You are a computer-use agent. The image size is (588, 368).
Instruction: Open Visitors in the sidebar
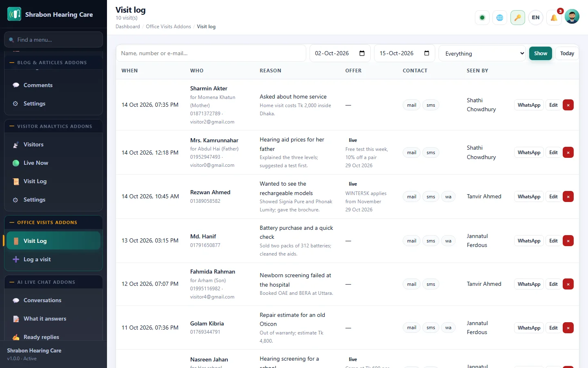coord(53,145)
